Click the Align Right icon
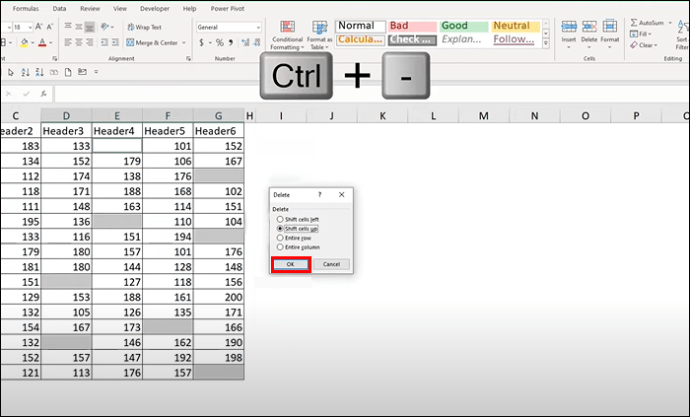The width and height of the screenshot is (690, 417). pyautogui.click(x=90, y=43)
